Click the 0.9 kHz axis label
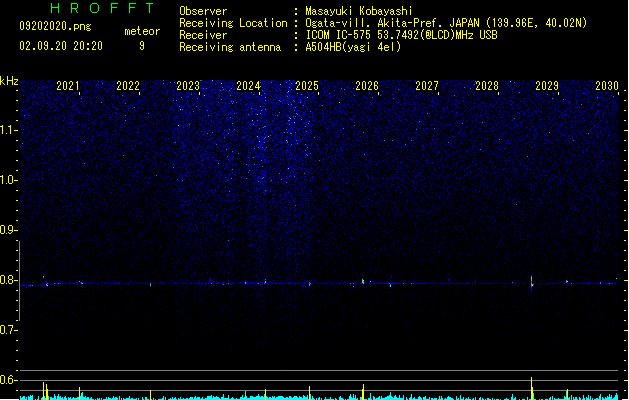 pyautogui.click(x=8, y=230)
